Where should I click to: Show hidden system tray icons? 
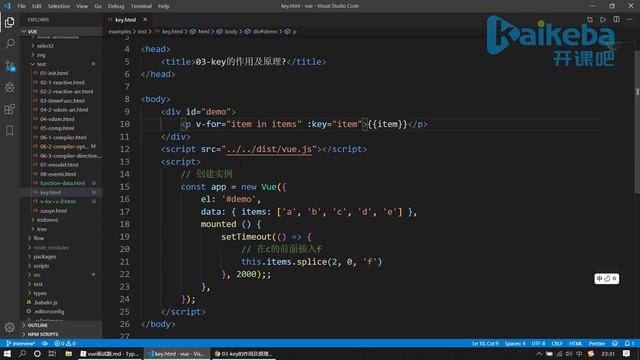[539, 354]
